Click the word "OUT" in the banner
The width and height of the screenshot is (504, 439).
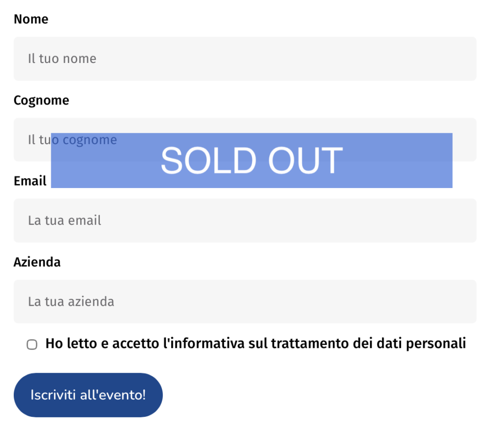(305, 160)
